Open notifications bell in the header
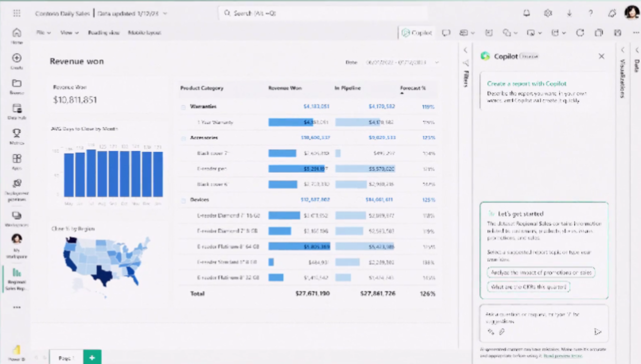Image resolution: width=641 pixels, height=364 pixels. click(526, 13)
